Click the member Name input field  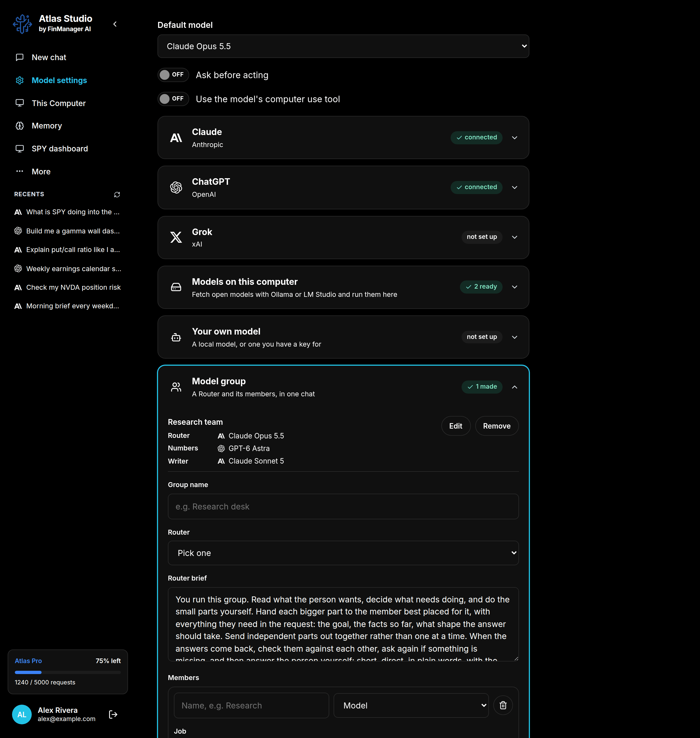click(251, 705)
